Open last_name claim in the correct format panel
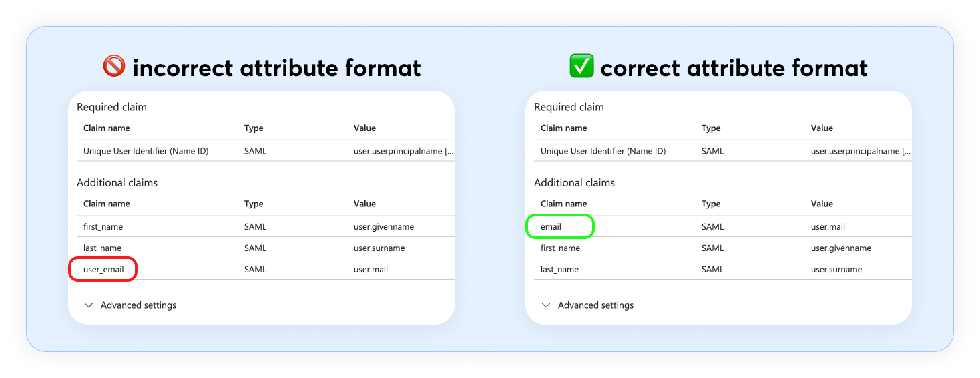 [559, 270]
